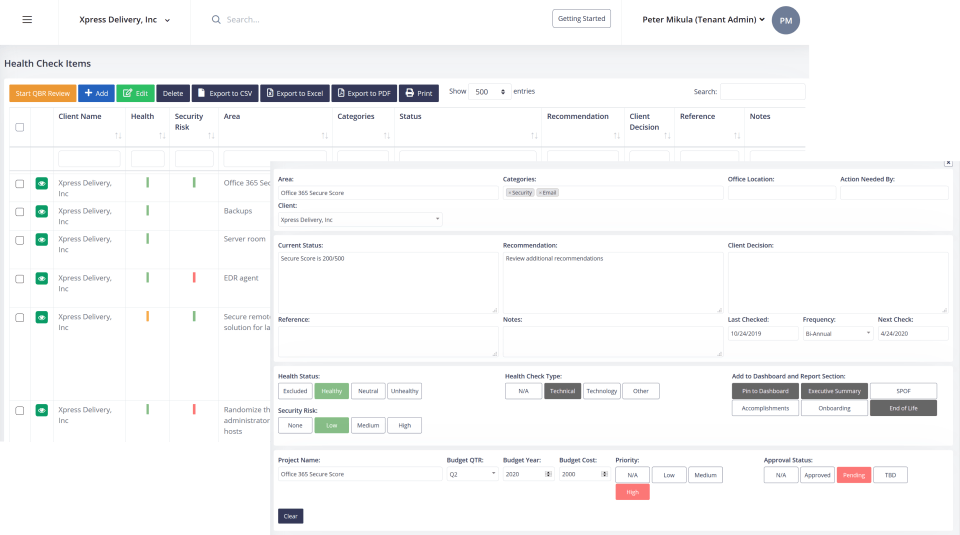Screen dimensions: 960x535
Task: View the Secure remote solution row eye icon
Action: click(42, 317)
